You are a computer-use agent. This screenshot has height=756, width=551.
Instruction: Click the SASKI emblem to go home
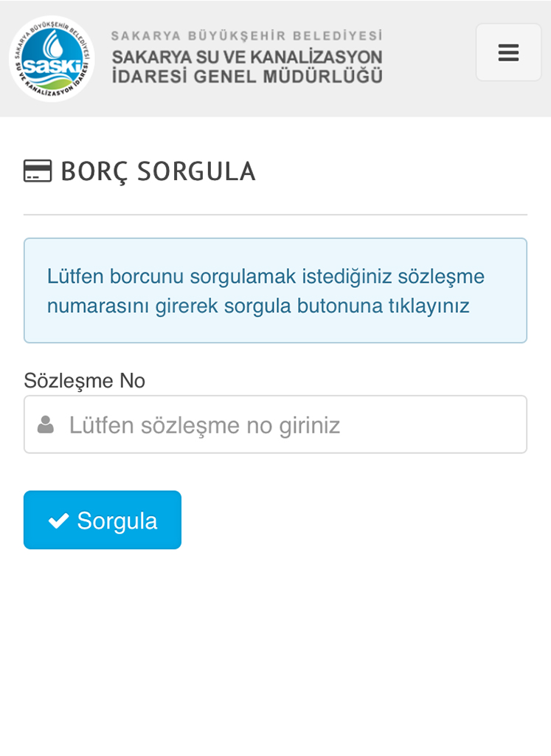(52, 58)
